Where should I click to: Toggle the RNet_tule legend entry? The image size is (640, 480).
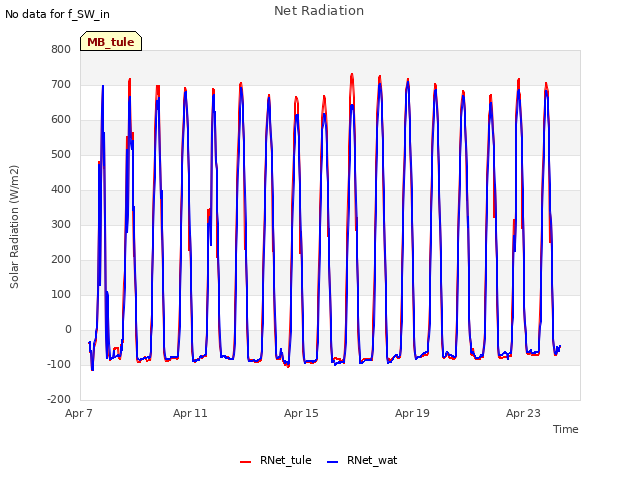pos(276,460)
